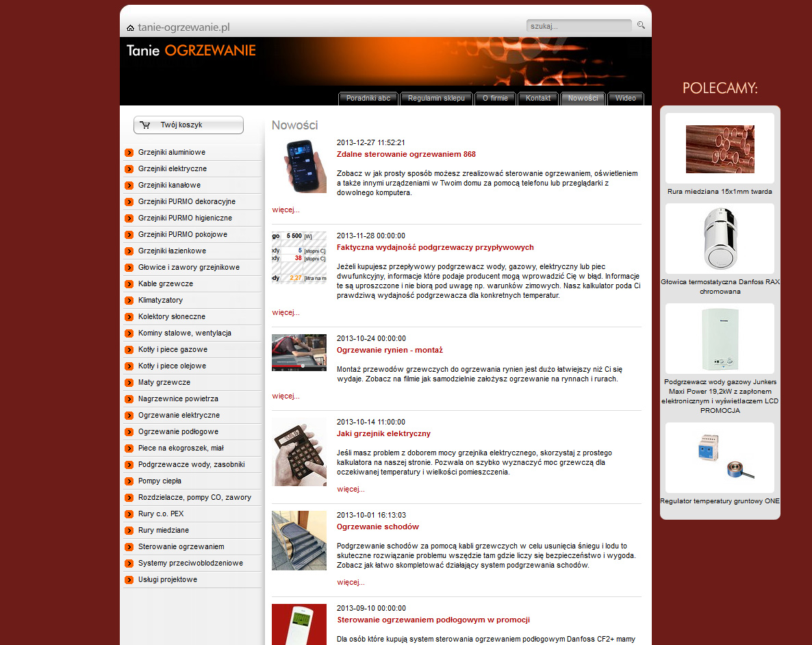
Task: Select the Danfoss RAX thermostatic head image
Action: pyautogui.click(x=720, y=239)
